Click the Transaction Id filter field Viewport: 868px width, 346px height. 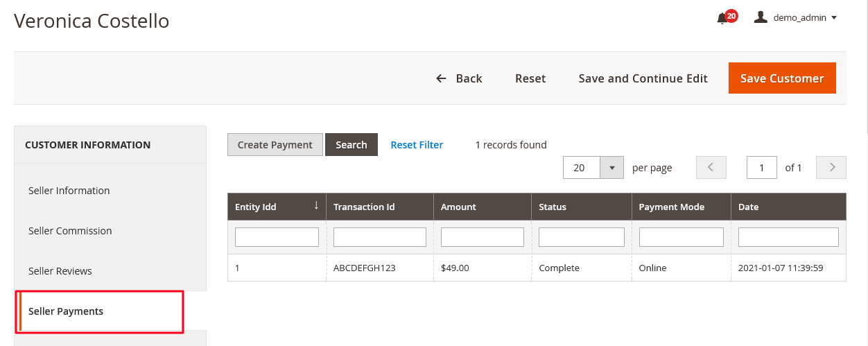coord(380,237)
